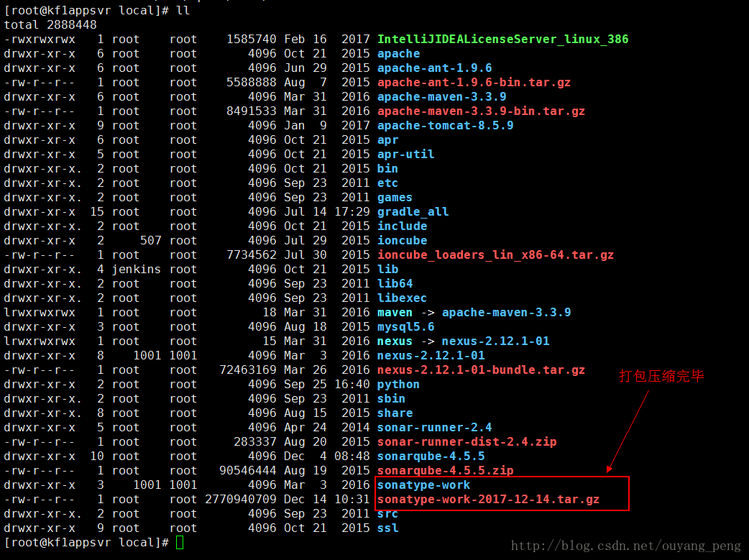
Task: Click the sonatype-work directory name
Action: pyautogui.click(x=423, y=485)
